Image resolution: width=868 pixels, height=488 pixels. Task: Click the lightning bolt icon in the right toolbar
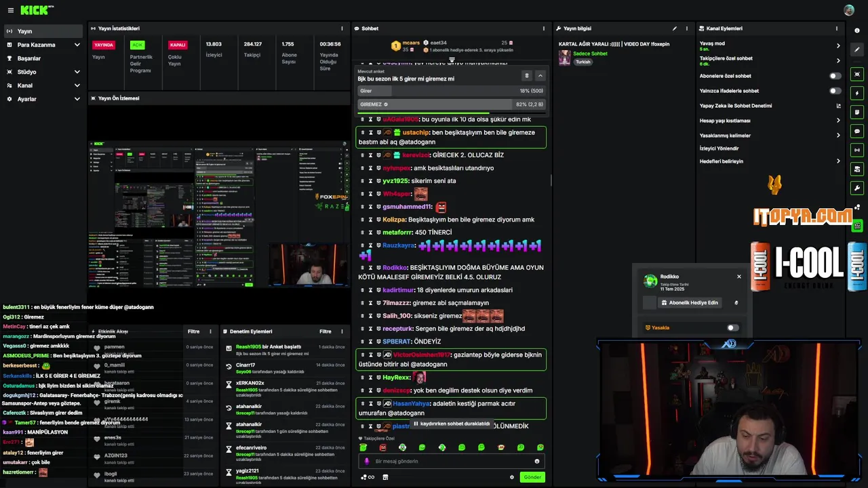point(857,93)
